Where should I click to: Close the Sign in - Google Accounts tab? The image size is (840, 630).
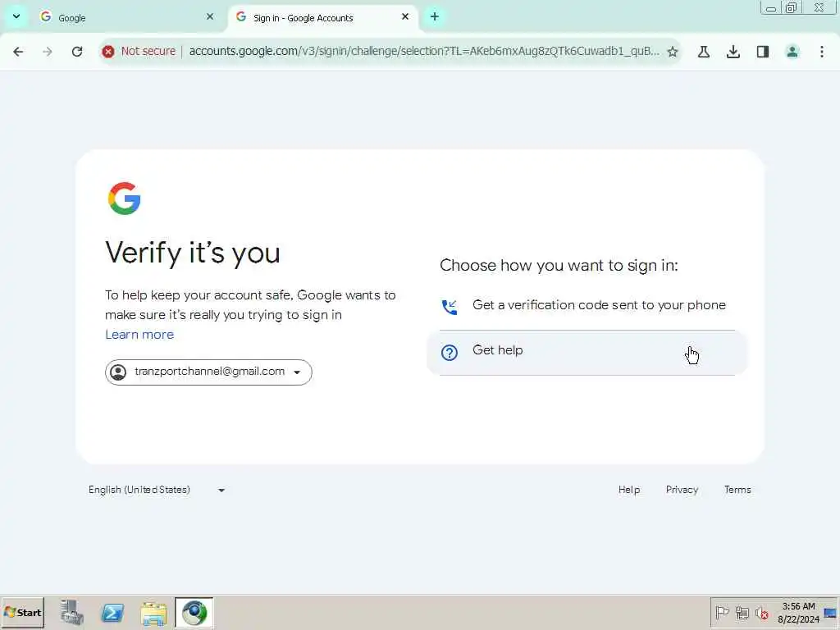[x=405, y=17]
